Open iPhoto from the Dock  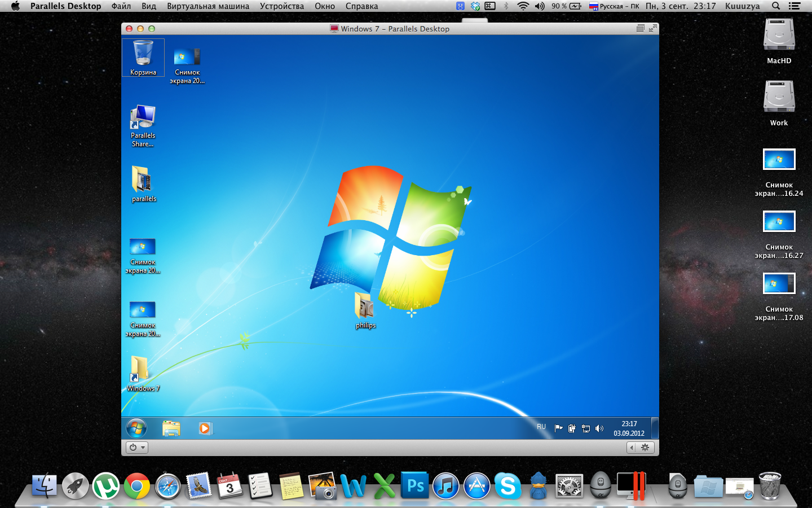(x=323, y=486)
